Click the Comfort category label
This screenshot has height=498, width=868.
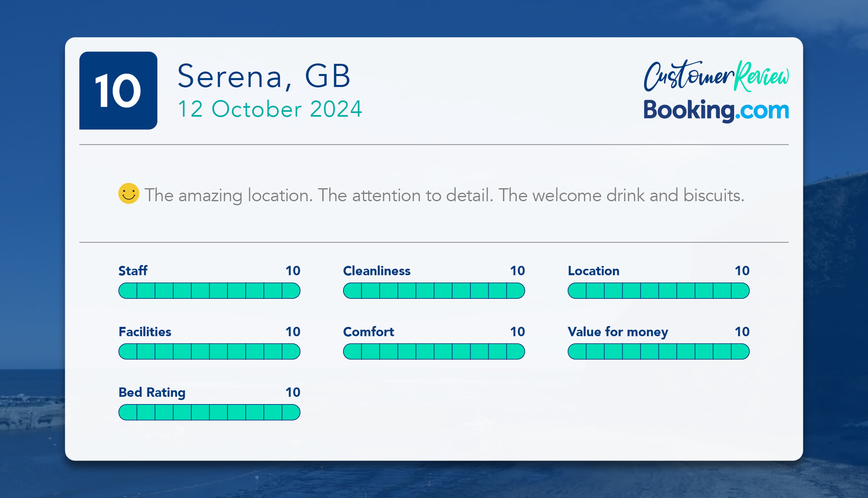click(369, 332)
